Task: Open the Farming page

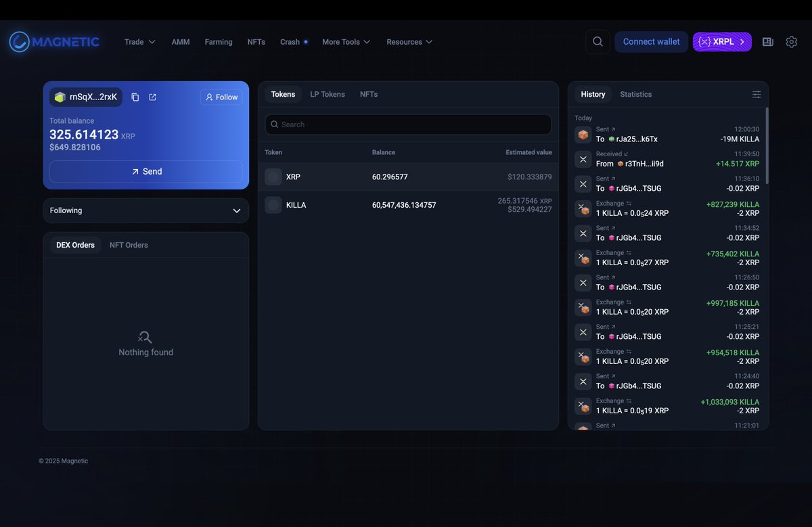Action: [219, 42]
